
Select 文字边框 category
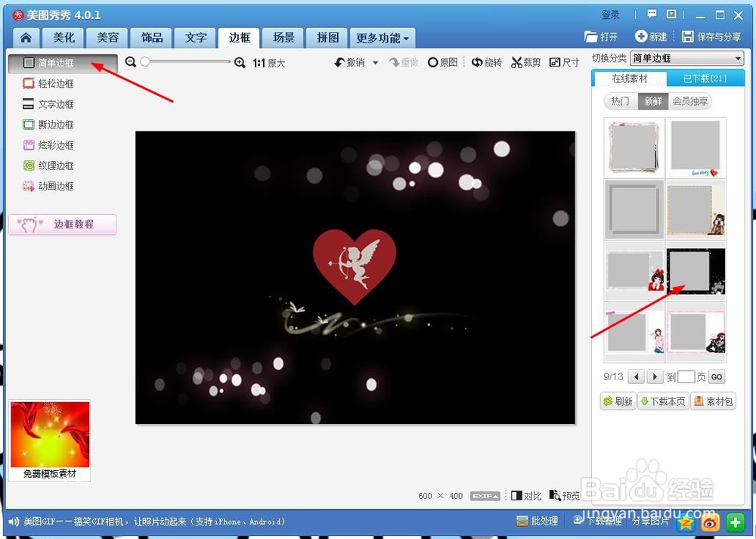(x=48, y=104)
